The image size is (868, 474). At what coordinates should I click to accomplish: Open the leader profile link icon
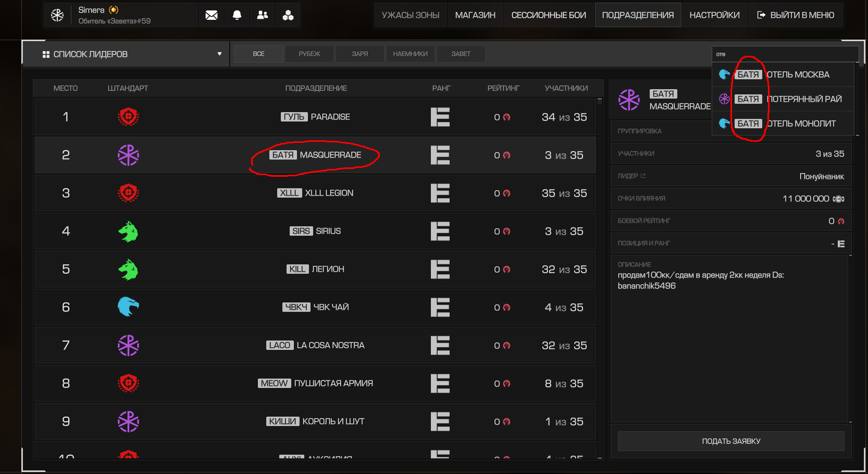643,176
